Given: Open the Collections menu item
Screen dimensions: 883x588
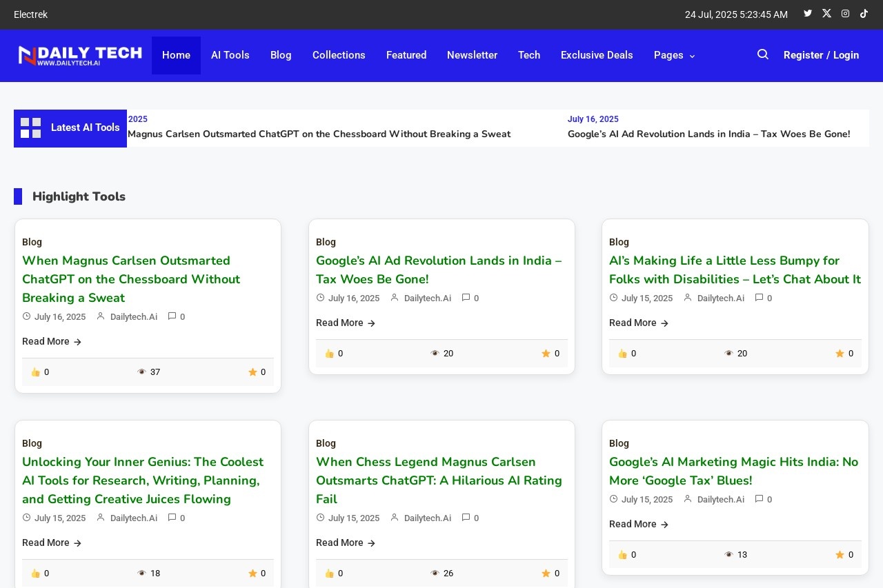Looking at the screenshot, I should pyautogui.click(x=339, y=55).
